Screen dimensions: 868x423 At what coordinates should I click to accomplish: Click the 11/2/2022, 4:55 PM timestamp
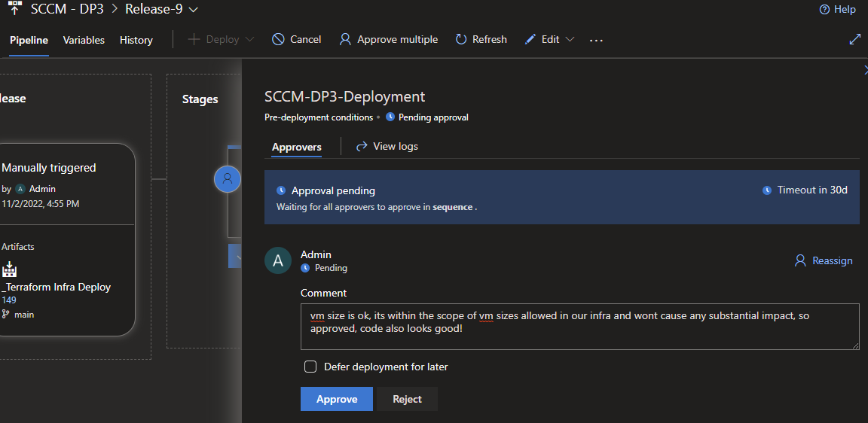41,203
